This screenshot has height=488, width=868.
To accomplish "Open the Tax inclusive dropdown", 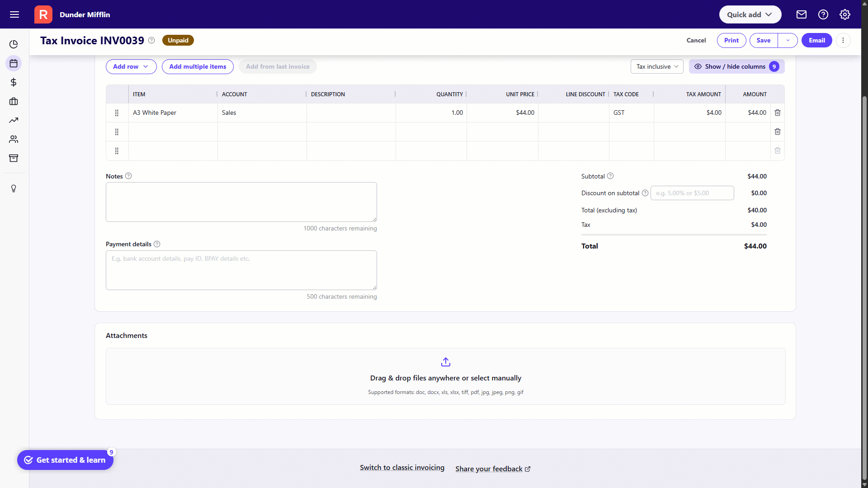I will tap(657, 66).
